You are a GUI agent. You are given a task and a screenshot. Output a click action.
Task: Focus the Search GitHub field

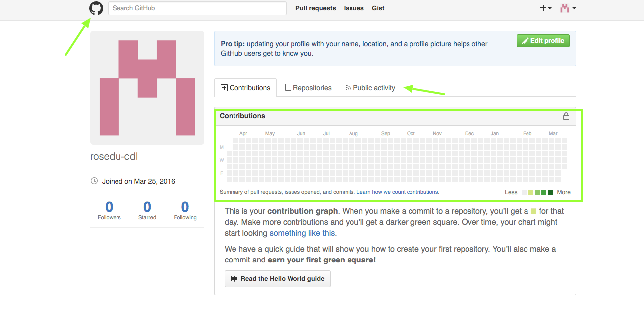pyautogui.click(x=197, y=8)
